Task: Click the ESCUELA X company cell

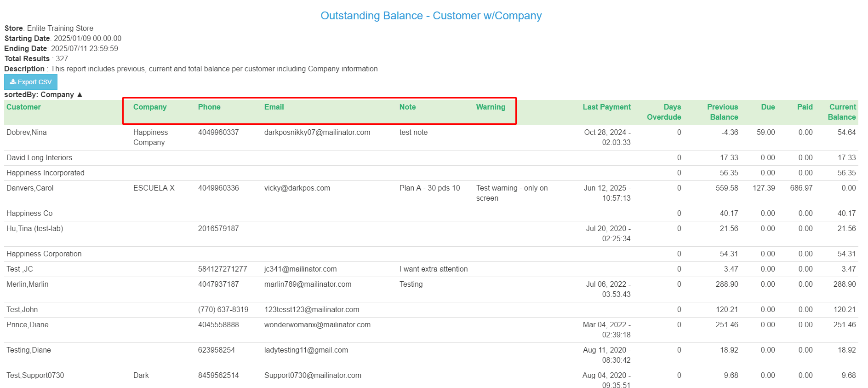Action: pos(154,188)
